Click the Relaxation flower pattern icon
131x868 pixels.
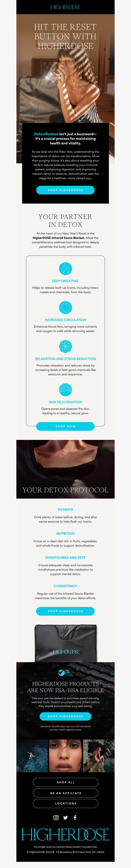(x=65, y=346)
